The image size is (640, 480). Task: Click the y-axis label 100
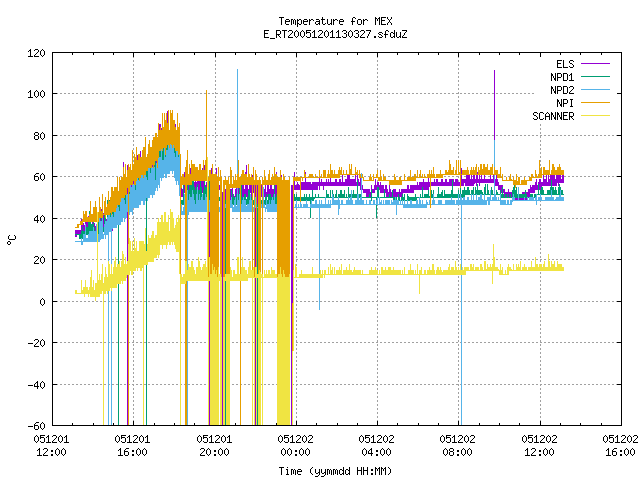tap(36, 94)
